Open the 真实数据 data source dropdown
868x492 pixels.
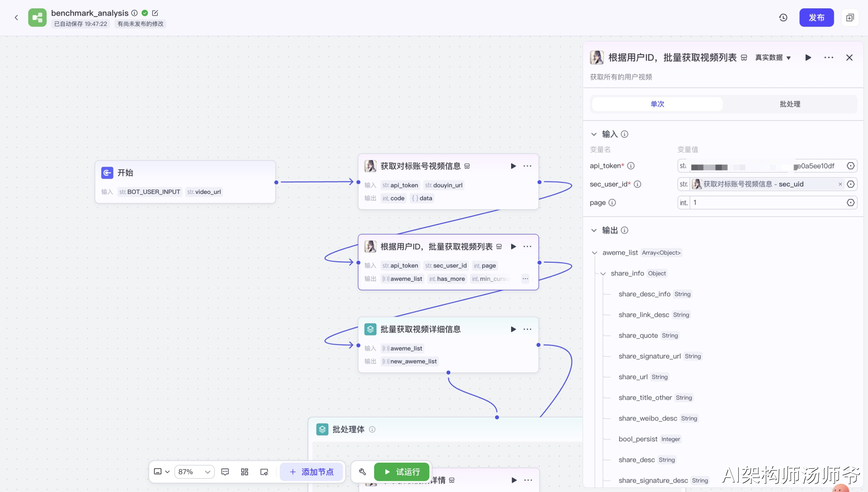point(773,57)
